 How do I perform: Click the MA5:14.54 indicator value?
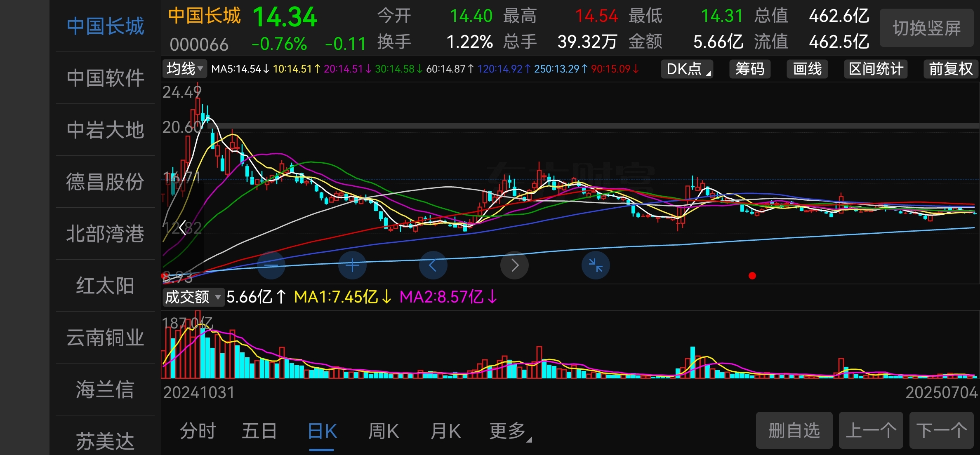pos(240,69)
